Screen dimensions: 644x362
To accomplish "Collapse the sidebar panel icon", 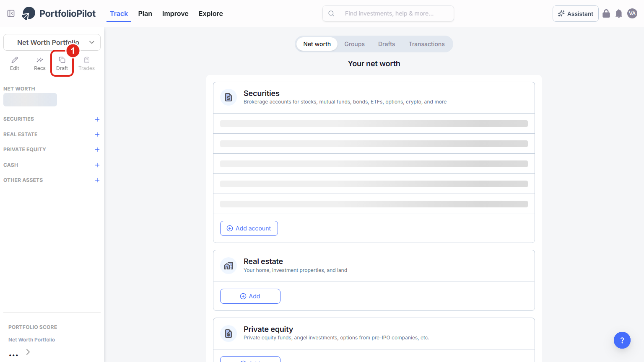I will coord(11,13).
